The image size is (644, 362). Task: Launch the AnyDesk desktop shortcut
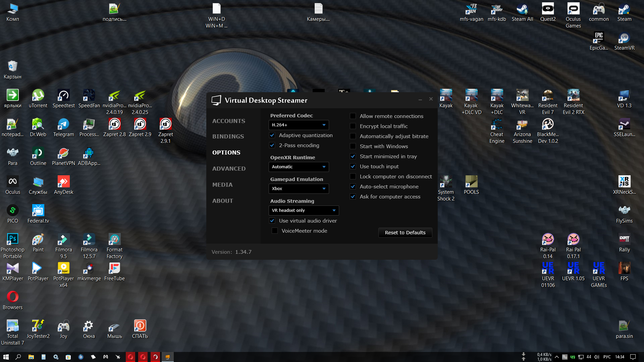tap(63, 185)
